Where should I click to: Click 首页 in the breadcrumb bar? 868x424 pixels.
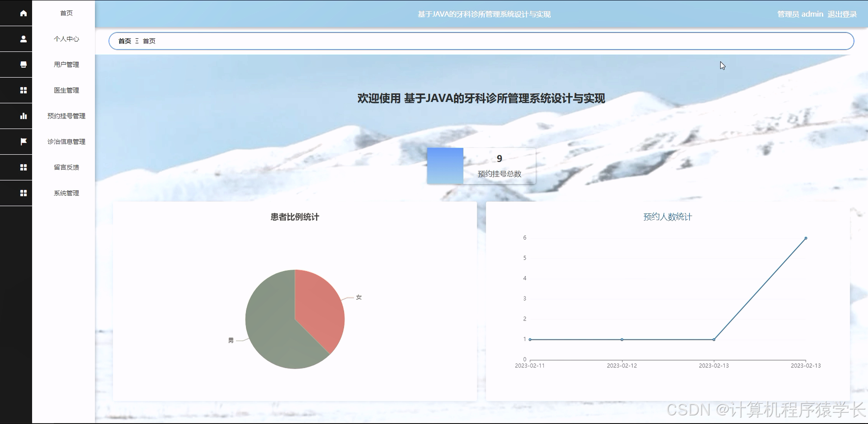point(124,41)
